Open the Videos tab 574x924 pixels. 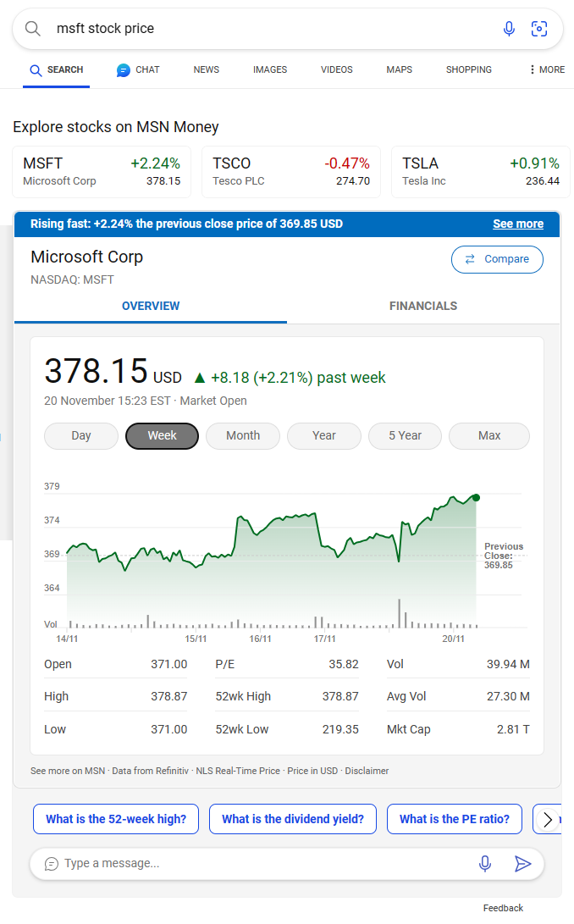point(336,69)
